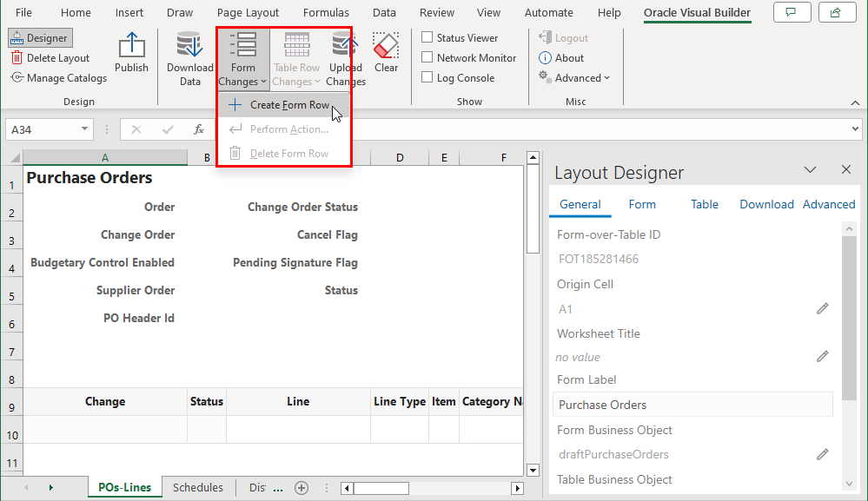The image size is (868, 501).
Task: Add a new sheet with plus button
Action: (x=301, y=488)
